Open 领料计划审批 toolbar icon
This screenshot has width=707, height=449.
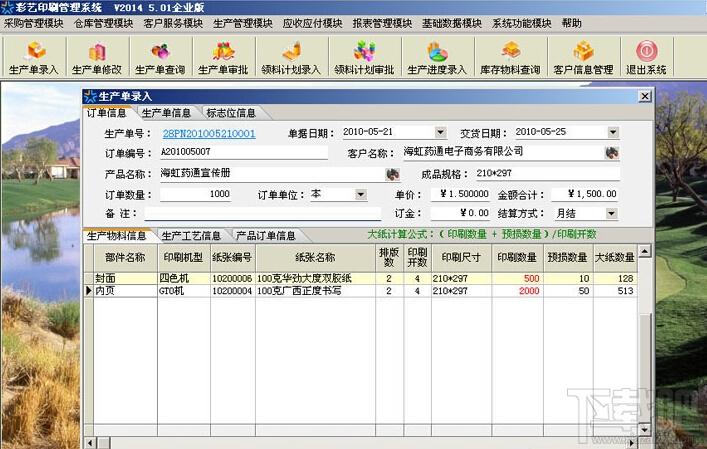[x=364, y=57]
